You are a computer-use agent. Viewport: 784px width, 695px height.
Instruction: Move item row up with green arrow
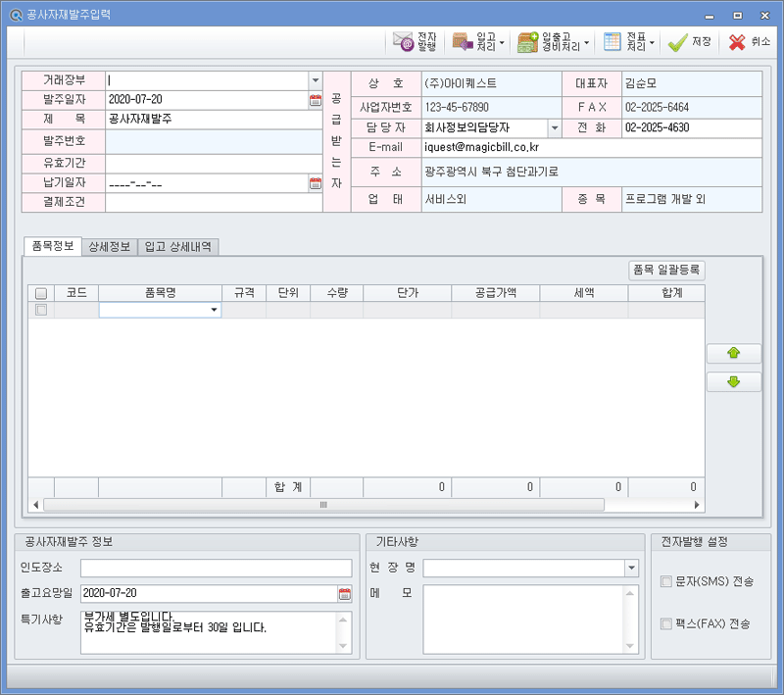click(733, 354)
